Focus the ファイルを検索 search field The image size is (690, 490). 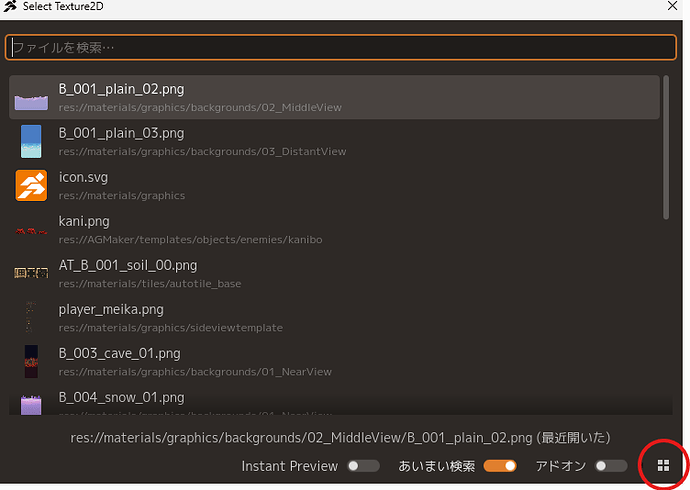341,47
